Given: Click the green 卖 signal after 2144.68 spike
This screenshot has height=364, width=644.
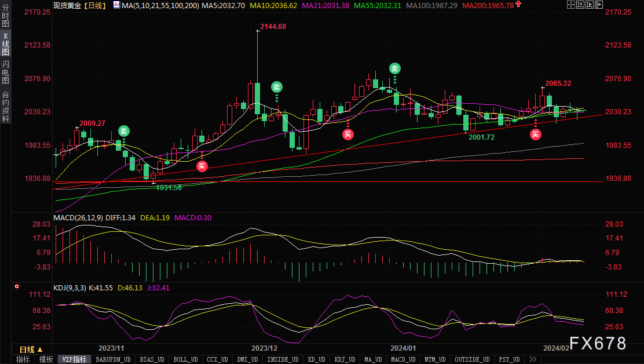Looking at the screenshot, I should [277, 88].
